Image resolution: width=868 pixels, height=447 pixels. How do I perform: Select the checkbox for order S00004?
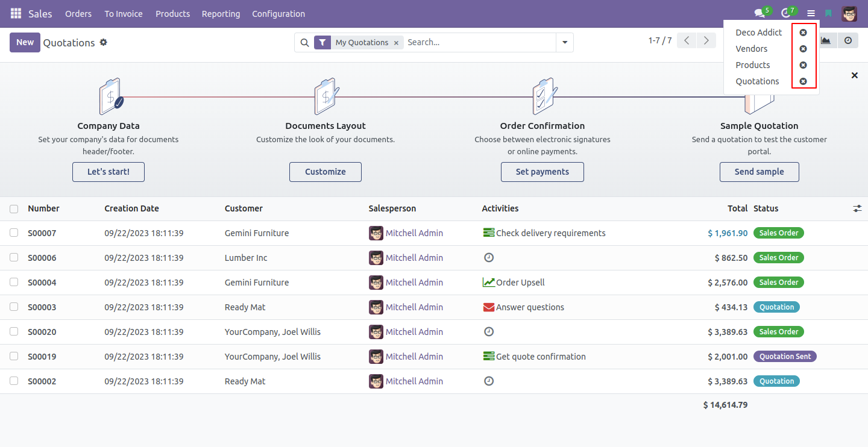(x=14, y=282)
